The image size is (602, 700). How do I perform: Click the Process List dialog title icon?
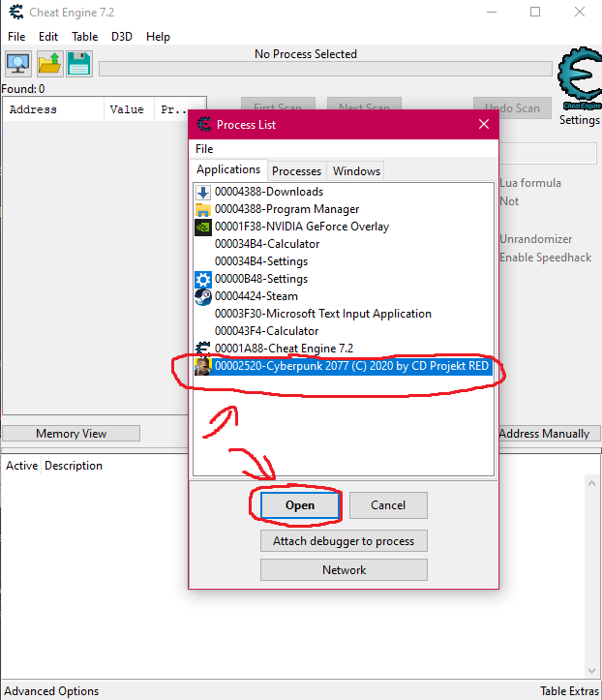pyautogui.click(x=204, y=124)
